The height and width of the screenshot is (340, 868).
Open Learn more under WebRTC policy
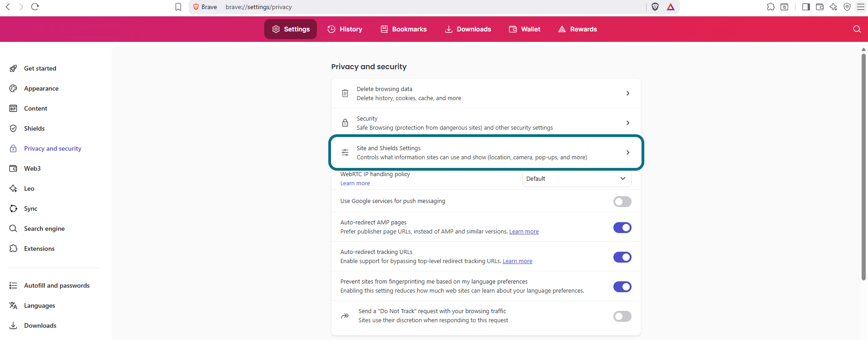tap(355, 183)
